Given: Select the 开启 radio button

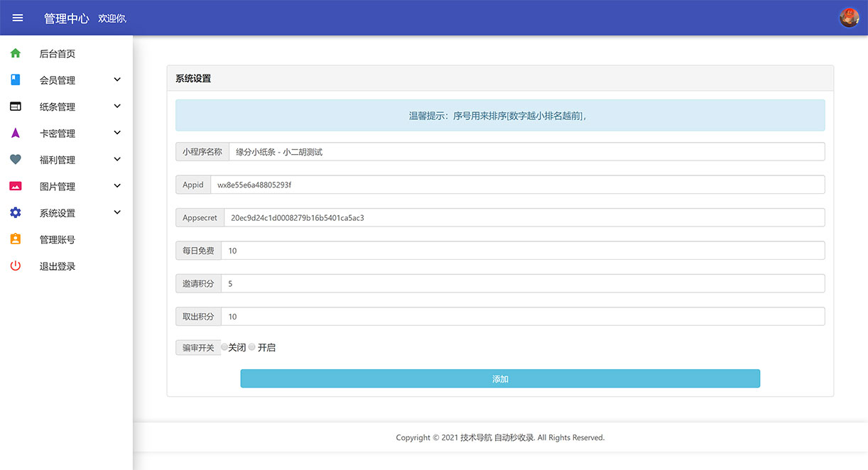Looking at the screenshot, I should click(251, 347).
